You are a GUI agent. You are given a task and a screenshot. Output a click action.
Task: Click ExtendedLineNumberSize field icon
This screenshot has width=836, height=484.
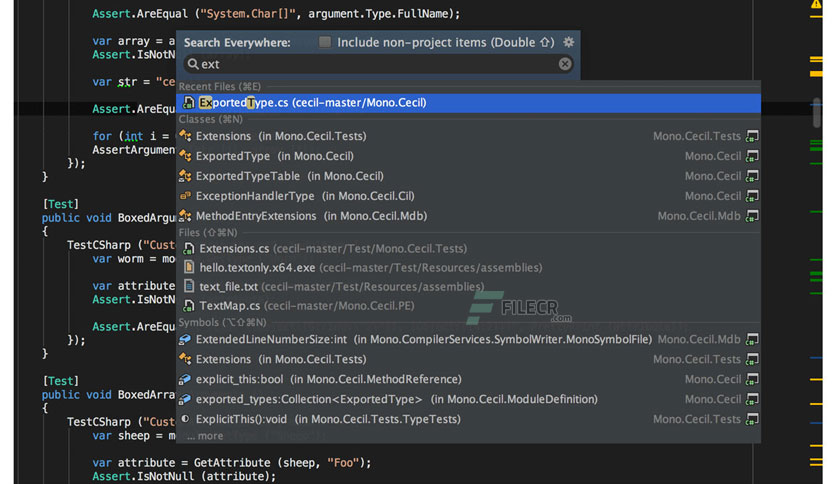(x=185, y=340)
